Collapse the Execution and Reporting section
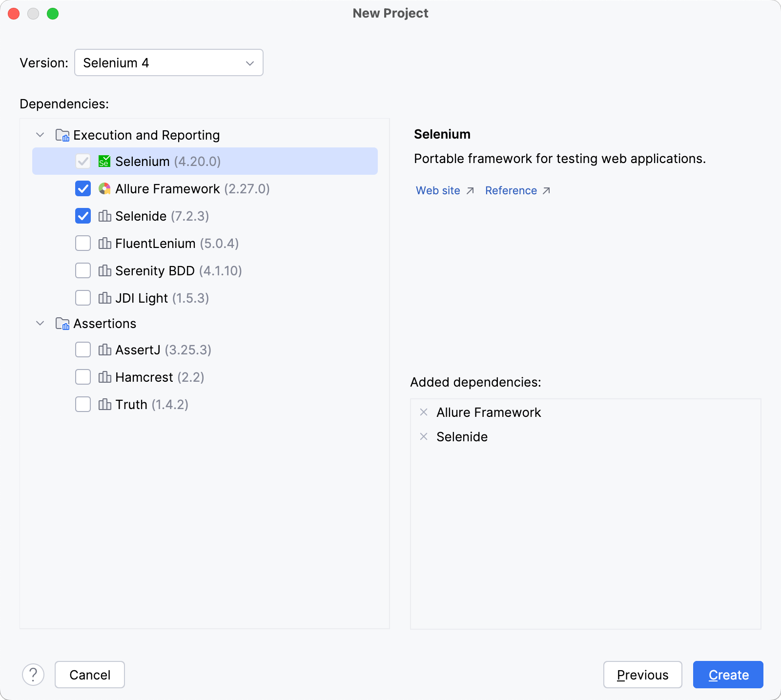 (40, 135)
